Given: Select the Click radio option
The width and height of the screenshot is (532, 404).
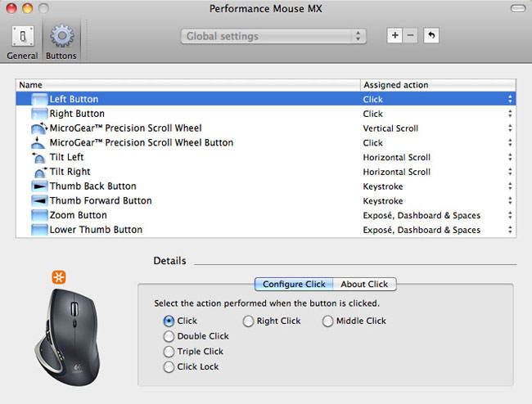Looking at the screenshot, I should 169,321.
